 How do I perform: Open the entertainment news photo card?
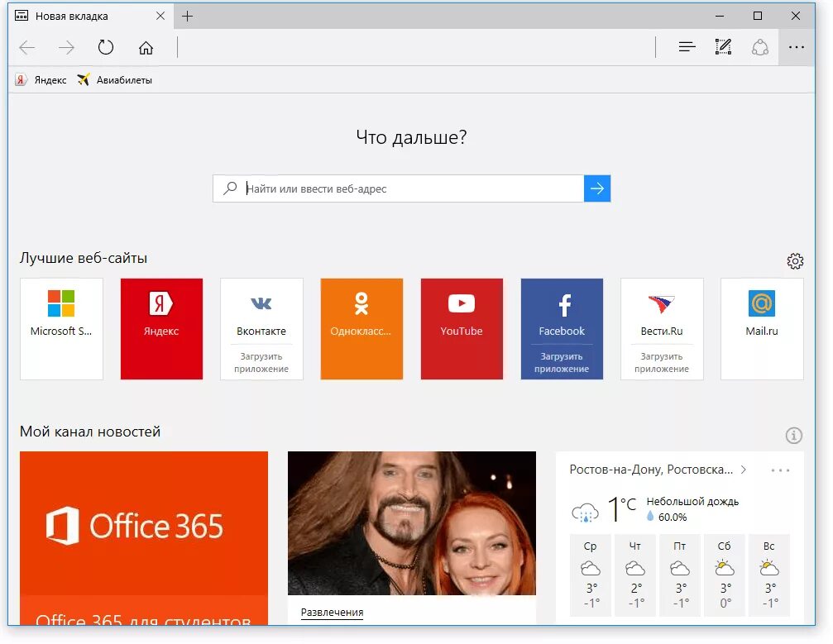tap(412, 523)
